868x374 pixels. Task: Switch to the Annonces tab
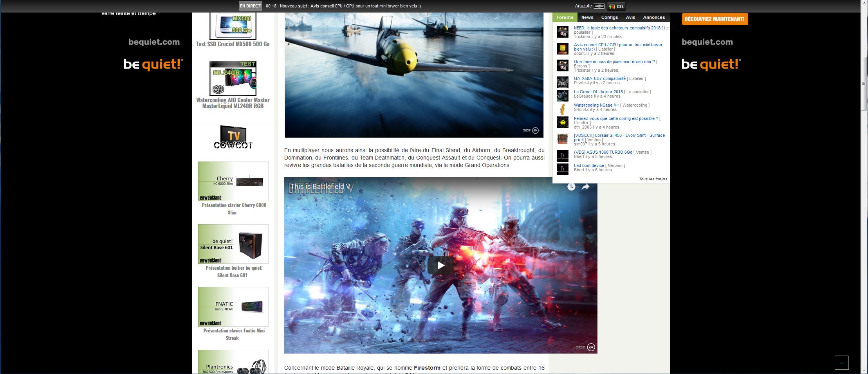654,17
